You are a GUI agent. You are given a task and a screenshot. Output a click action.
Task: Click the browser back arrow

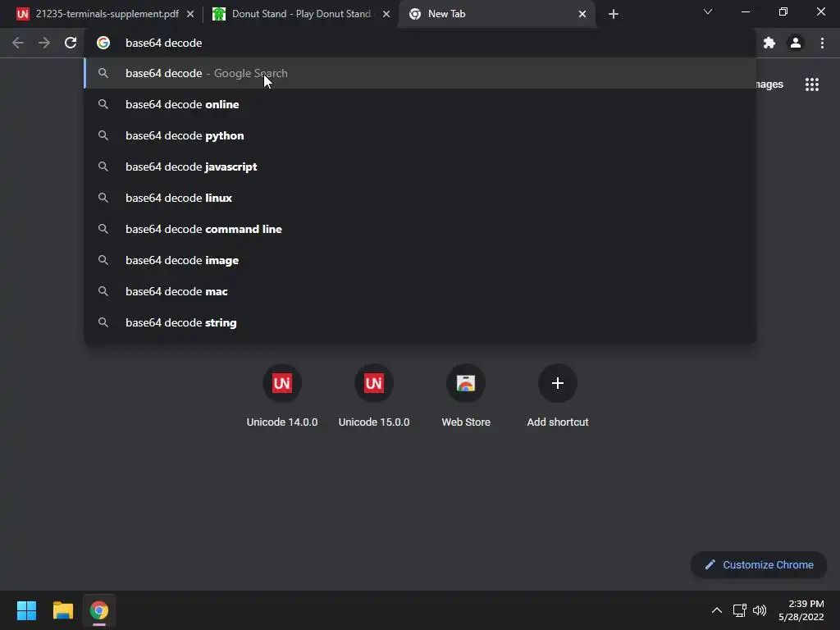pos(18,43)
